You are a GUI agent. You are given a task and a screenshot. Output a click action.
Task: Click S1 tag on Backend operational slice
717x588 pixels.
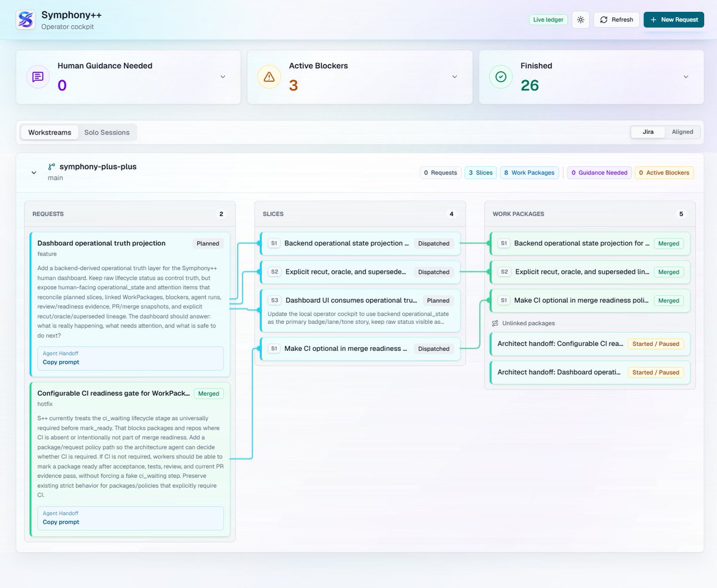pos(274,243)
